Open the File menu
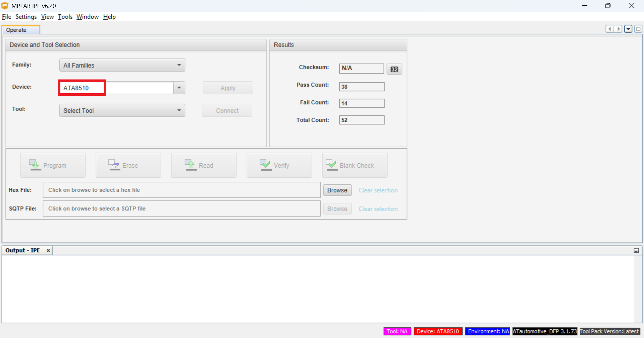 pyautogui.click(x=7, y=17)
